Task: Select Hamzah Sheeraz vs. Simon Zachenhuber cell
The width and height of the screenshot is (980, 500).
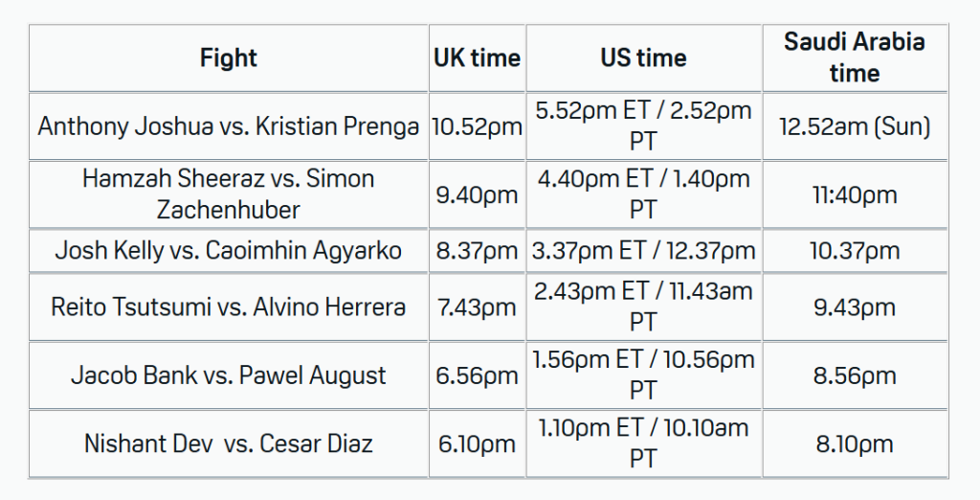Action: pos(228,194)
